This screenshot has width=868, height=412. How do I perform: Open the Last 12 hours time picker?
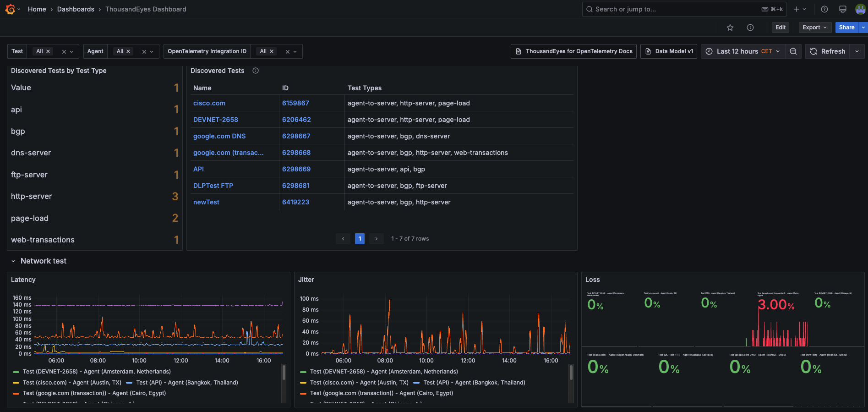pyautogui.click(x=743, y=51)
